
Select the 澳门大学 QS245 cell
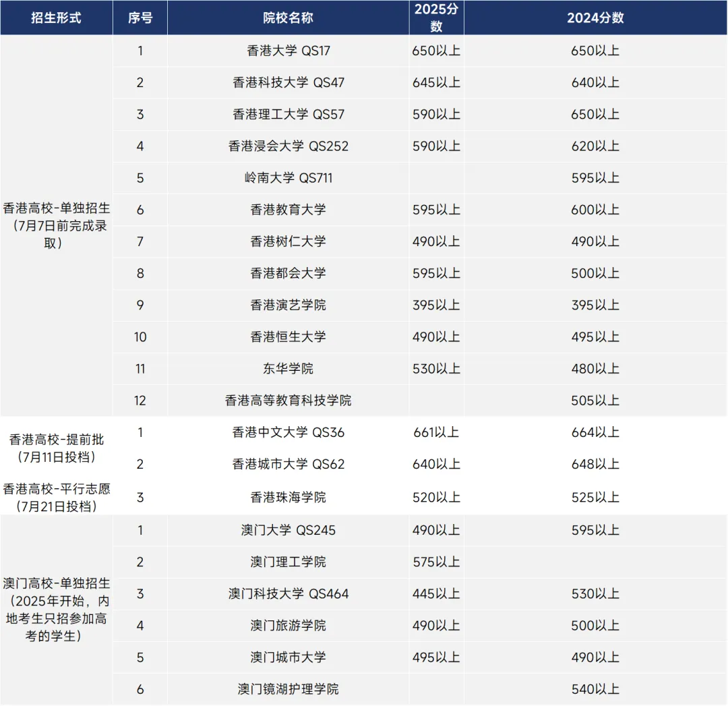pos(289,531)
